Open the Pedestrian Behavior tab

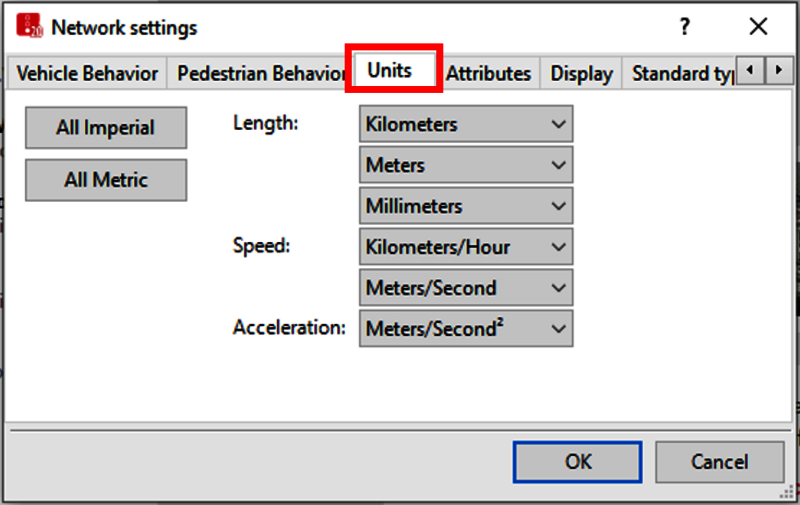coord(260,73)
